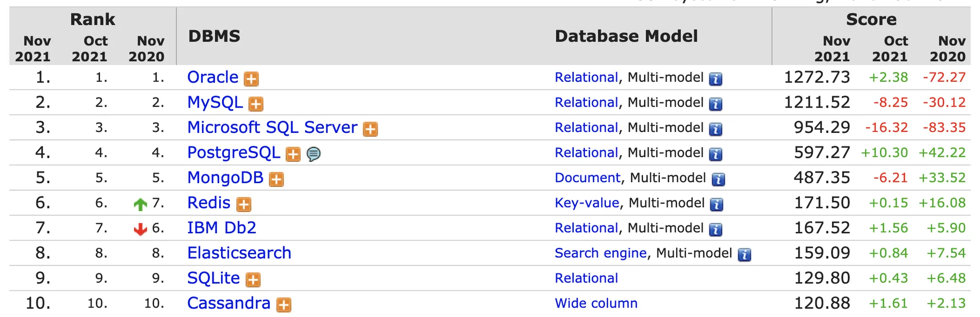
Task: Expand details icon for Microsoft SQL Server
Action: (x=370, y=129)
